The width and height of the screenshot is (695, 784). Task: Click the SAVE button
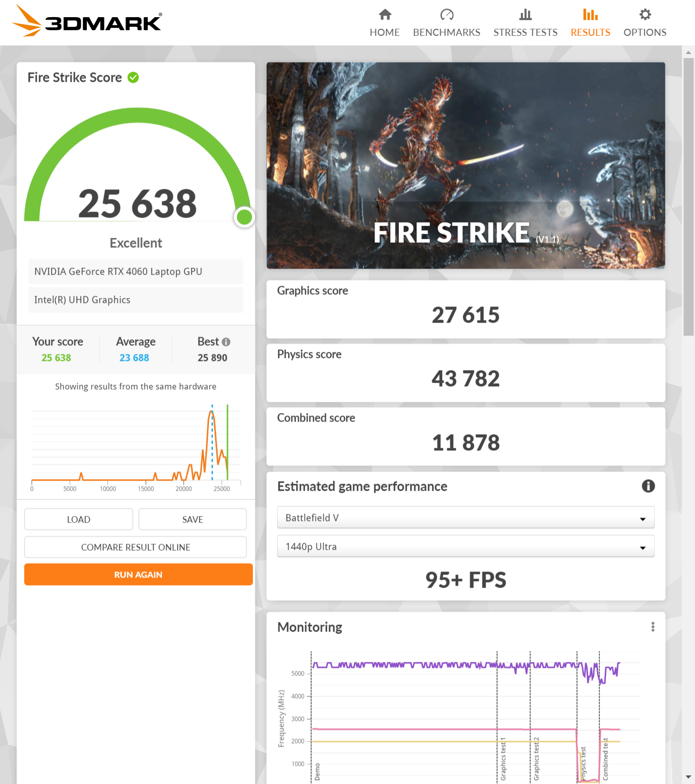coord(192,519)
